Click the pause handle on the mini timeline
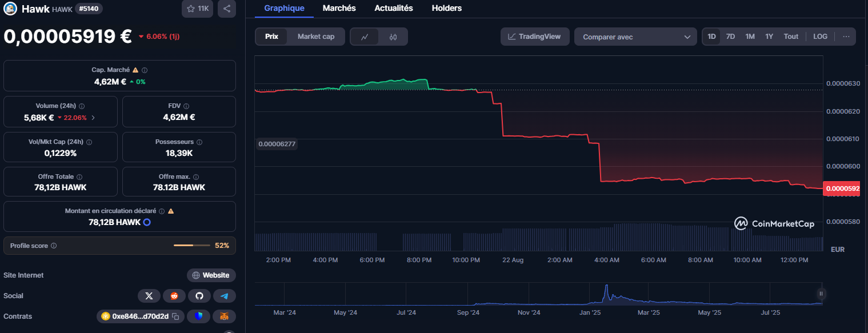 click(821, 294)
